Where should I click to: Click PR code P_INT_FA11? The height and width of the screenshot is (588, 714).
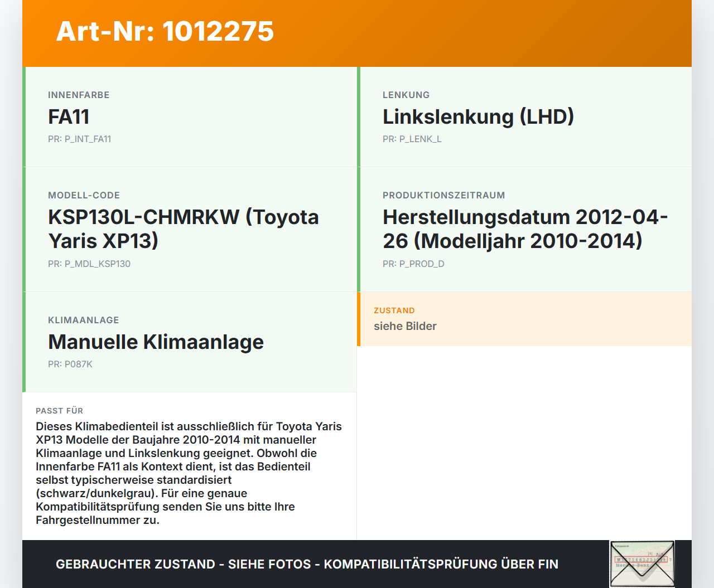[79, 139]
